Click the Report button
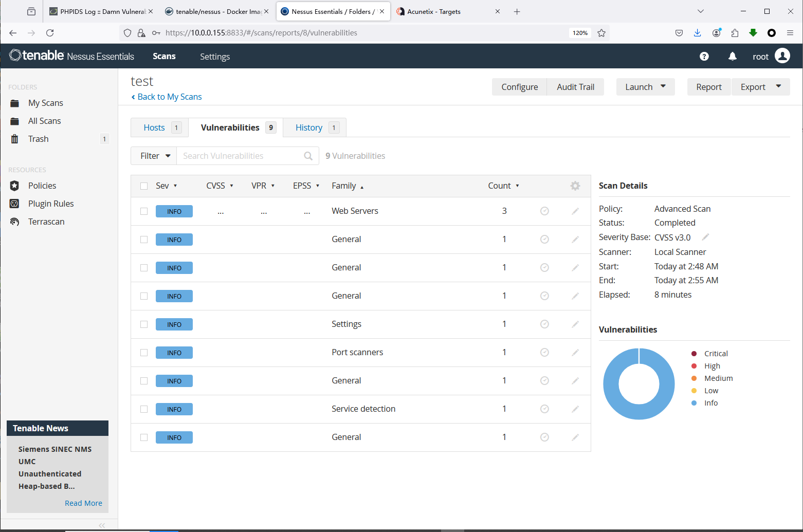The width and height of the screenshot is (803, 532). tap(709, 87)
